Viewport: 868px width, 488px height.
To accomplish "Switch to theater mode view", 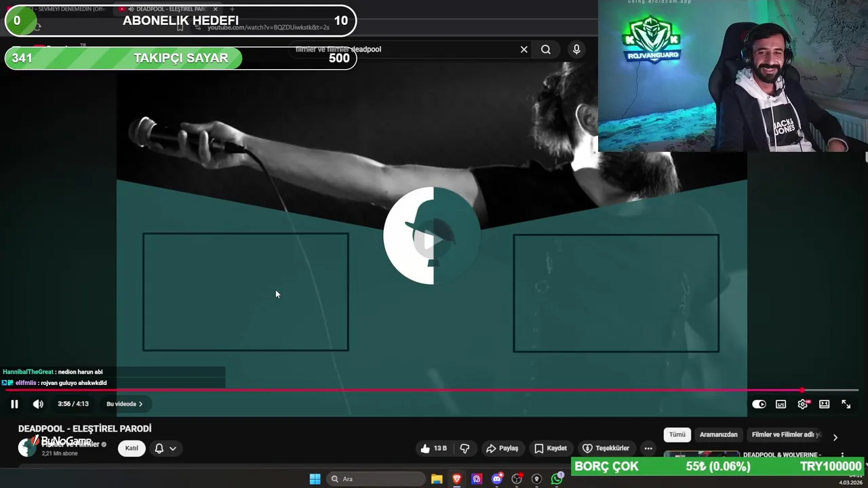I will point(825,404).
